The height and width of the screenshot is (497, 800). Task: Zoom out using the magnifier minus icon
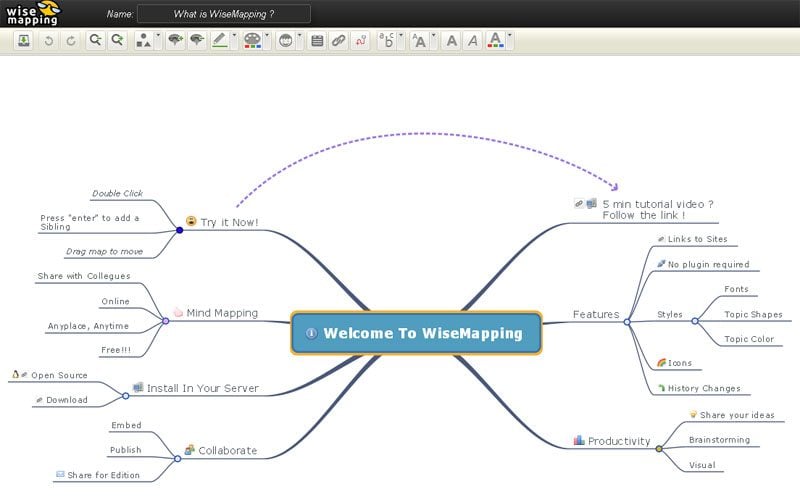pyautogui.click(x=96, y=40)
